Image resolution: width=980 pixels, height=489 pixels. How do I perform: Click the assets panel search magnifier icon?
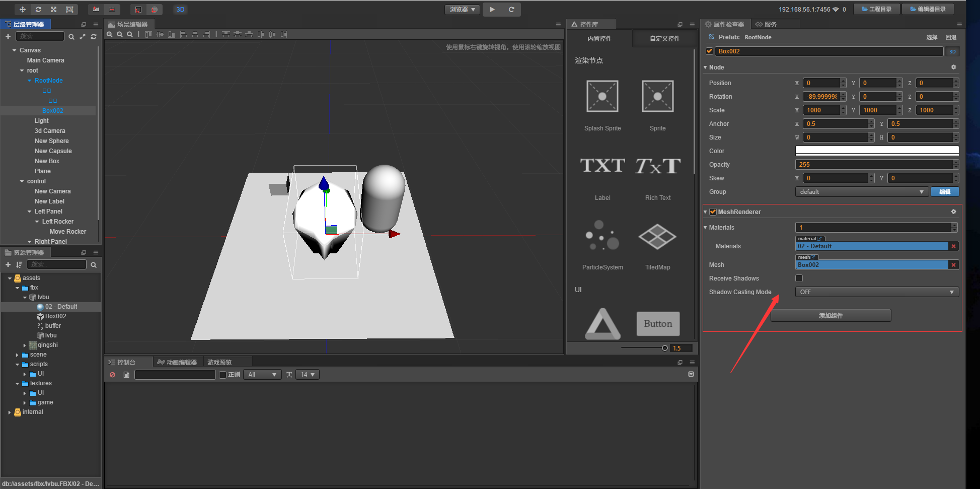94,265
